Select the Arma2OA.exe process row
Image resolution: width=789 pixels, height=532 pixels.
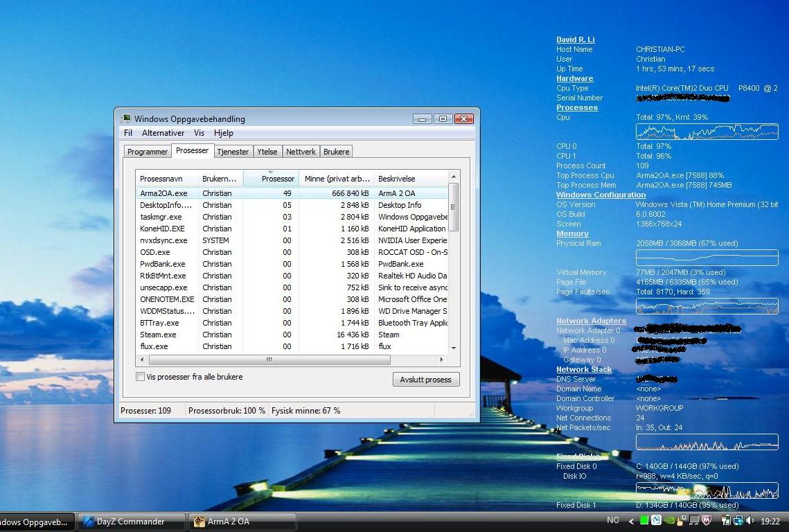[292, 193]
